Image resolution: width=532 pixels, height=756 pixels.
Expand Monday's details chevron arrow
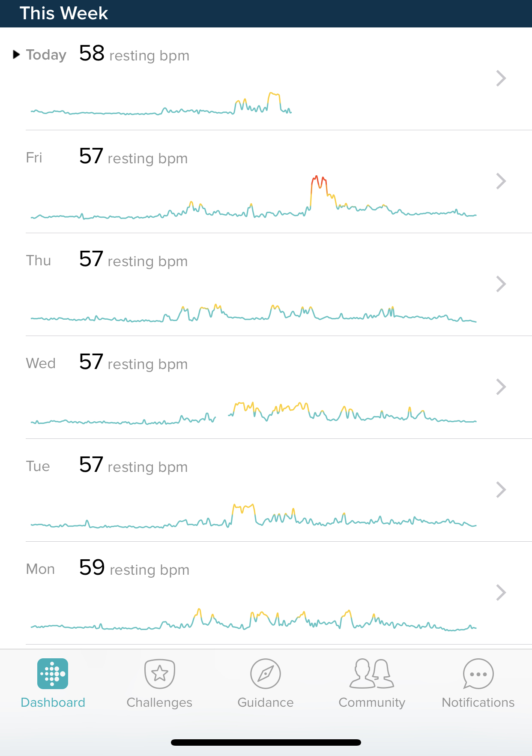pos(501,593)
